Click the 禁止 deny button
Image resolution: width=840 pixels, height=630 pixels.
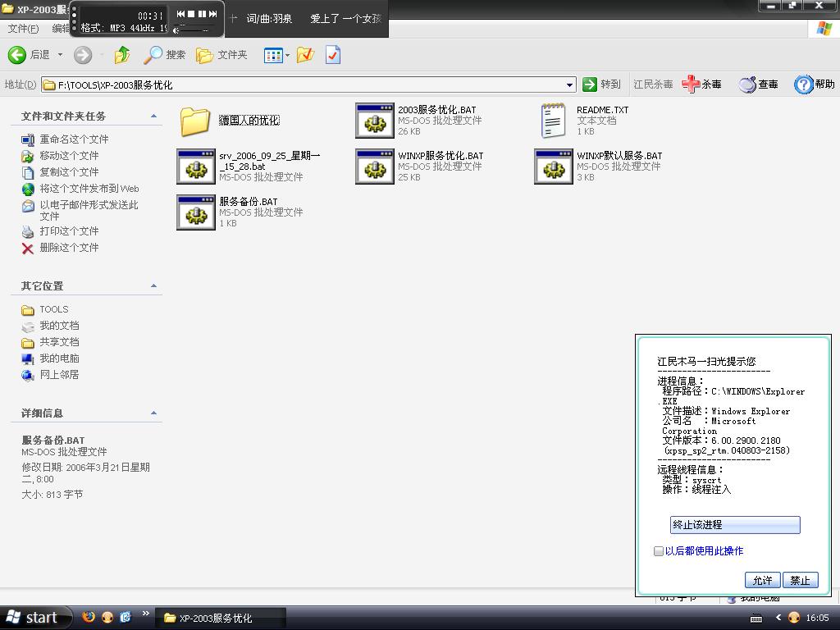[x=800, y=580]
